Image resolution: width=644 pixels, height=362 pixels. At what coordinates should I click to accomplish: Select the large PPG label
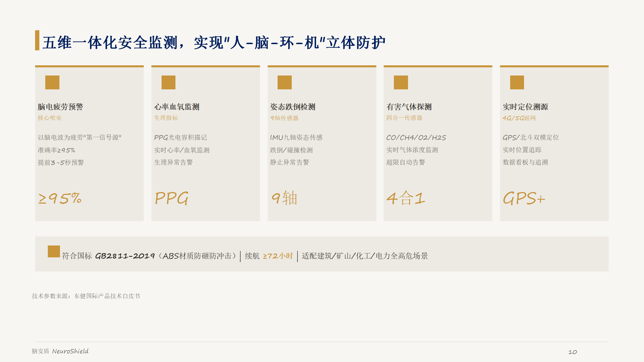pos(171,198)
